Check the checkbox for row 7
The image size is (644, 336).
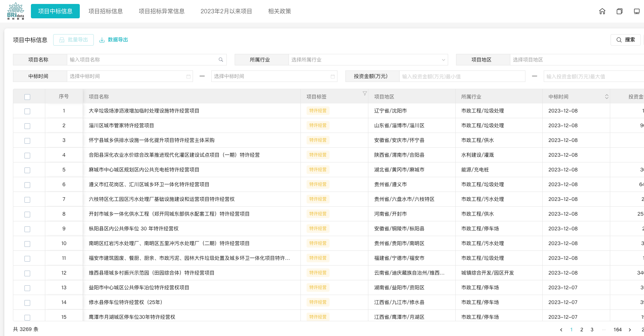pos(27,200)
